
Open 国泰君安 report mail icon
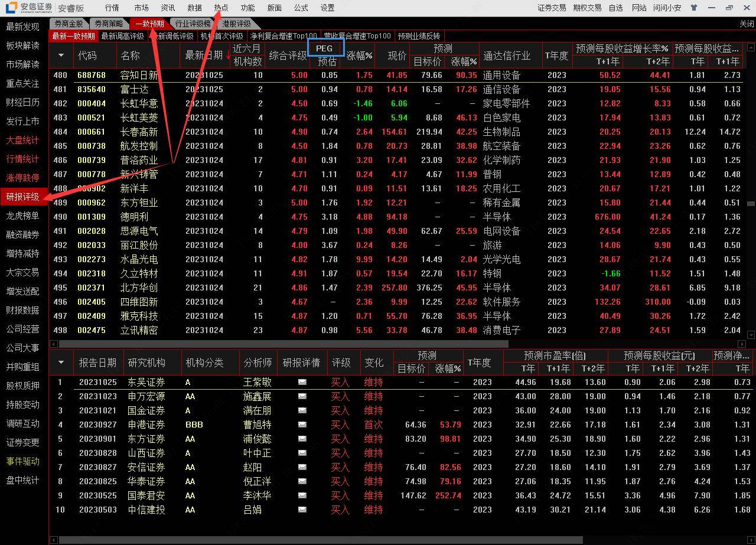302,495
